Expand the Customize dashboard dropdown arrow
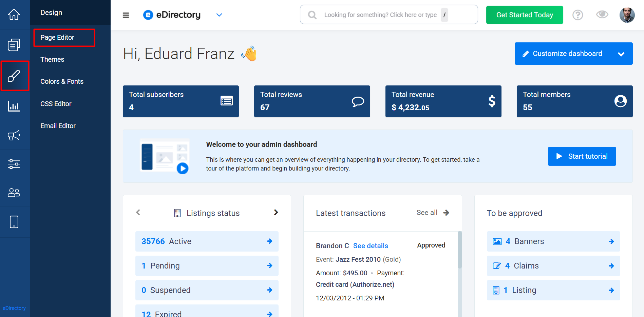 tap(621, 54)
